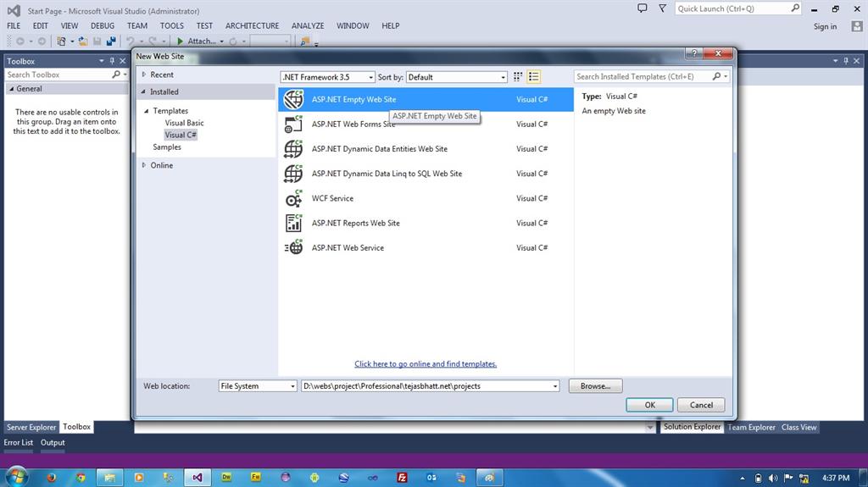Click the go online and find templates link
Viewport: 868px width, 487px height.
[426, 364]
